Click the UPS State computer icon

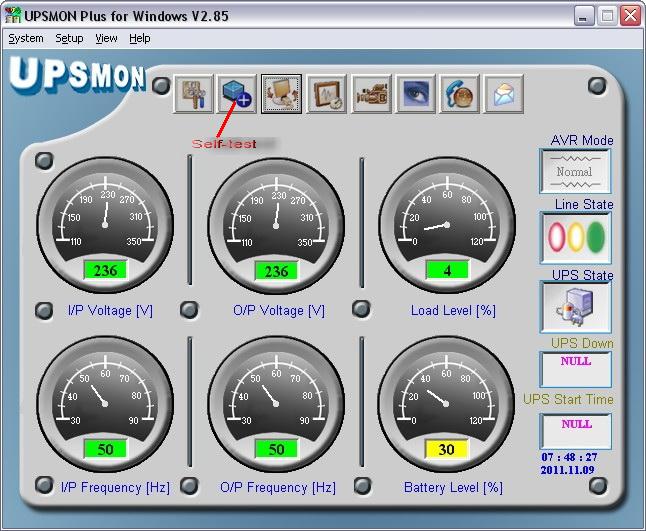point(576,307)
